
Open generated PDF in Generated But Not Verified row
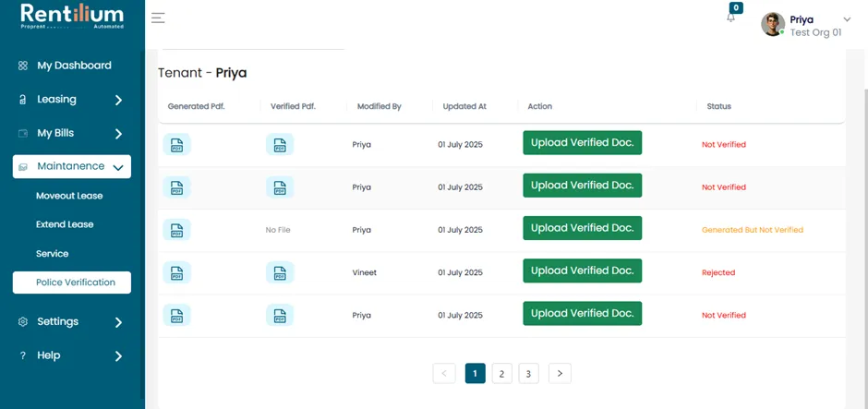[x=176, y=230]
